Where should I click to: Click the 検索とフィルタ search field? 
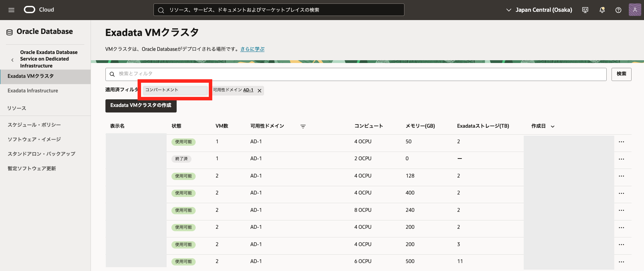[356, 74]
